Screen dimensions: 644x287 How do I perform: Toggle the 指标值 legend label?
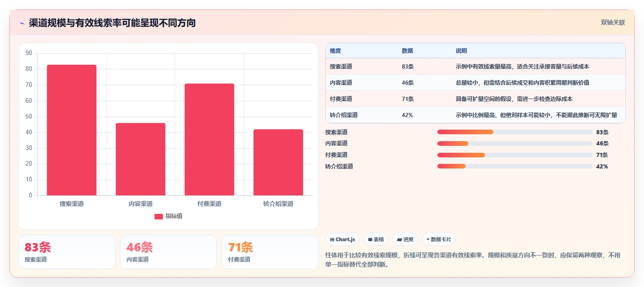tap(174, 216)
